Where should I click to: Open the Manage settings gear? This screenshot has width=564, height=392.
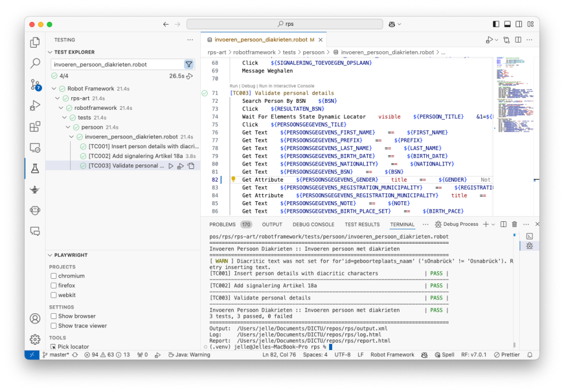(35, 339)
